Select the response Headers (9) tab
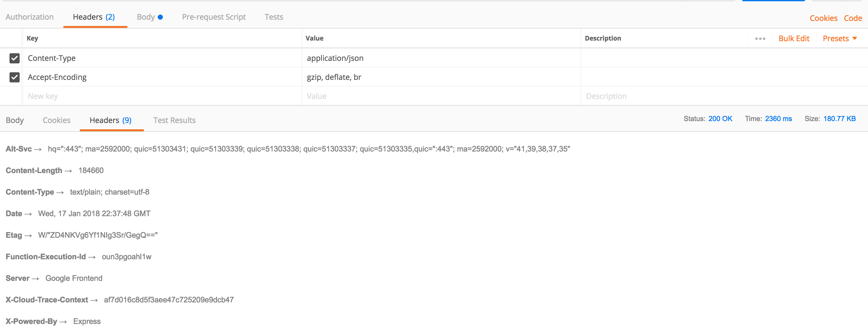 [111, 120]
